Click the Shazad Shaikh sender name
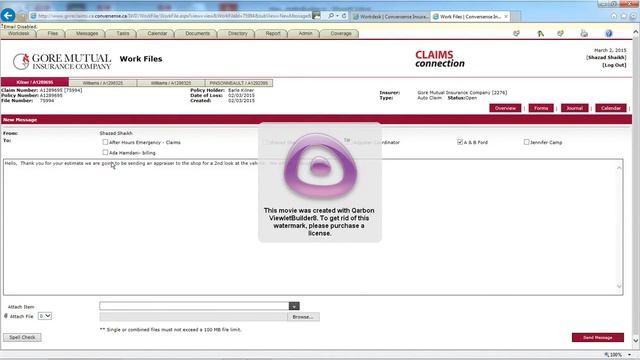The height and width of the screenshot is (360, 640). pos(116,133)
